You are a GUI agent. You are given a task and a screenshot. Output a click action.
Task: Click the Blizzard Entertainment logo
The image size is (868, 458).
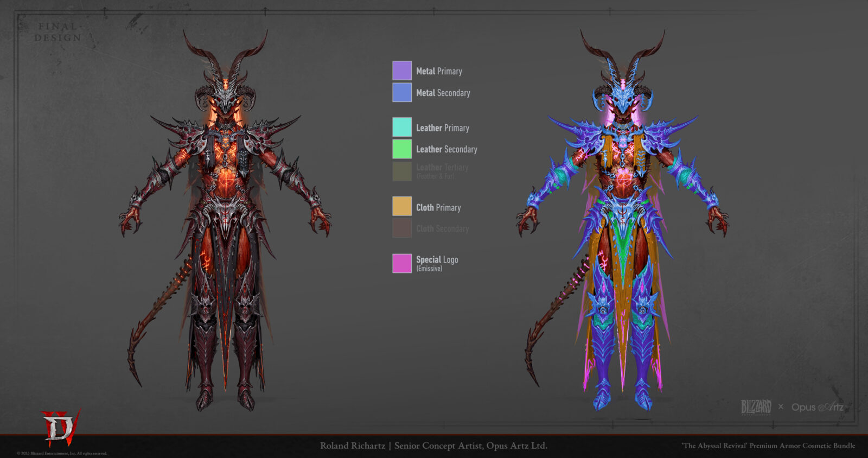[x=756, y=407]
